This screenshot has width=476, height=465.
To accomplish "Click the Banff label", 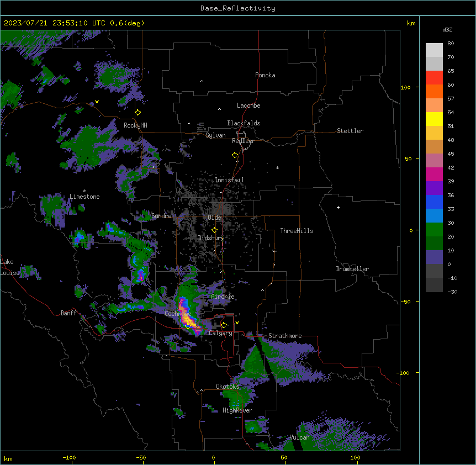I will click(x=68, y=313).
